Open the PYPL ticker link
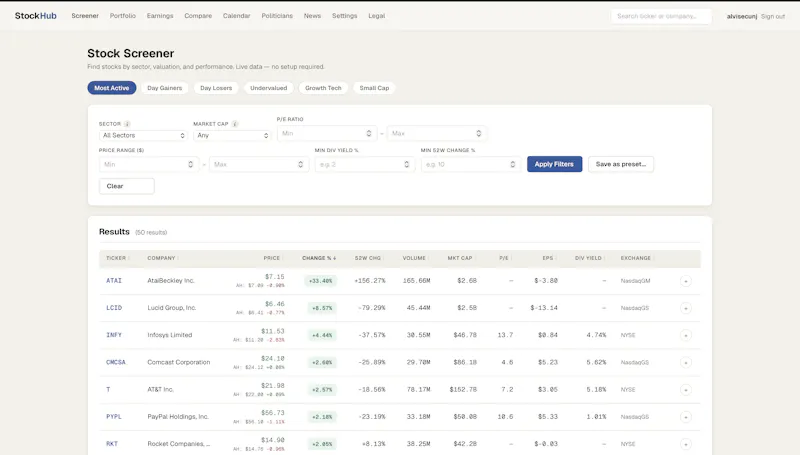 click(x=114, y=417)
